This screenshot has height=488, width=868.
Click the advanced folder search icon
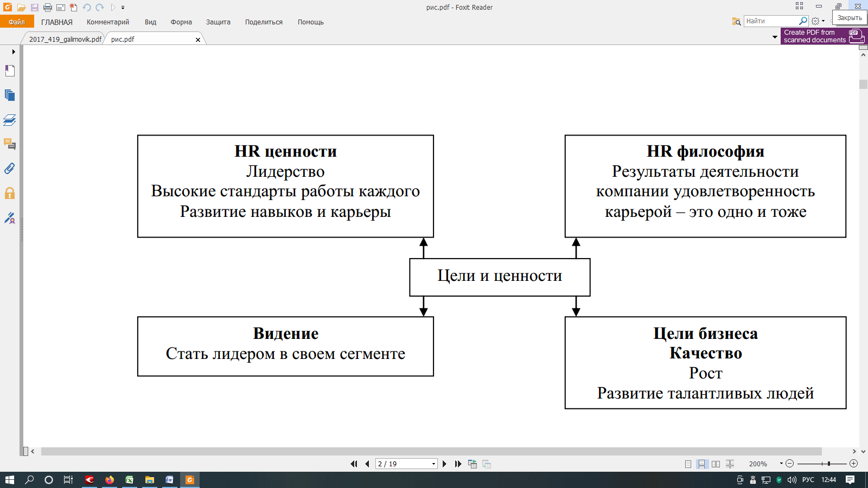click(736, 21)
